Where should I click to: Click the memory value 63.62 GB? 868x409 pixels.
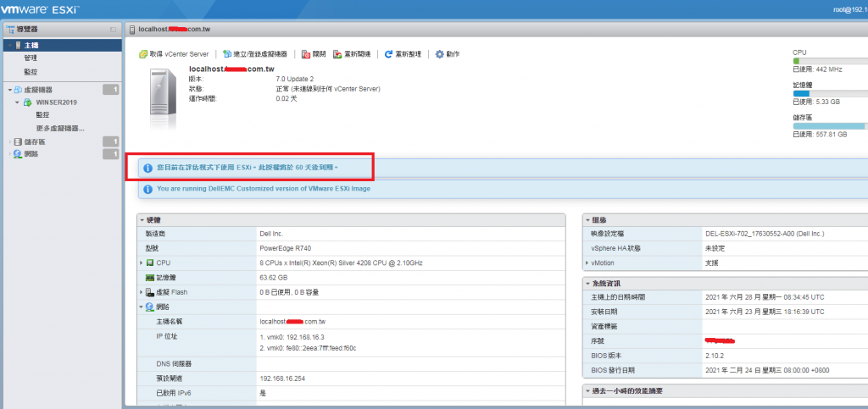[x=274, y=278]
